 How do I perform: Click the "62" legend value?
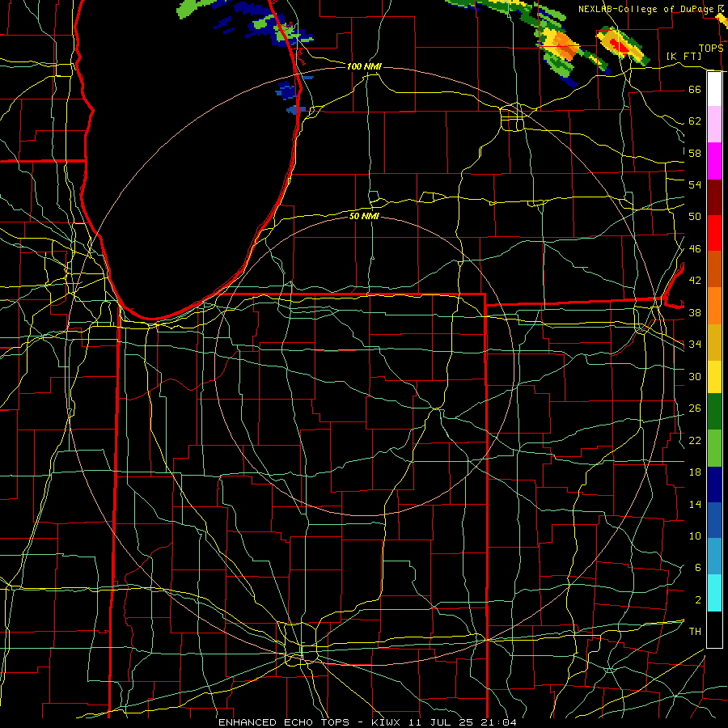pyautogui.click(x=695, y=121)
